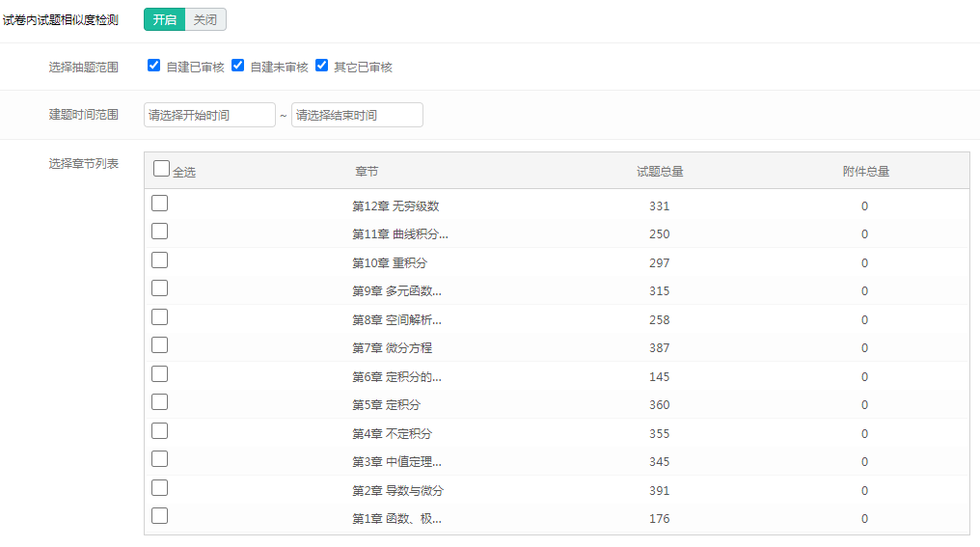
Task: Check the 第7章 微分方程 checkbox
Action: coord(160,345)
